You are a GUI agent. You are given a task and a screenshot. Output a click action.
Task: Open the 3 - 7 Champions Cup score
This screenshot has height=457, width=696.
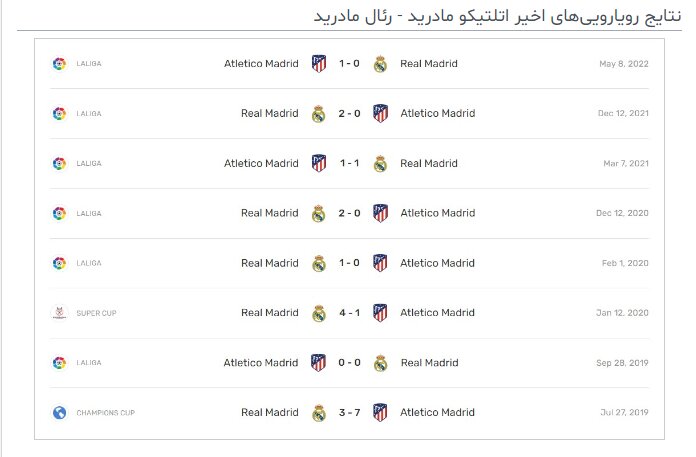(x=349, y=413)
